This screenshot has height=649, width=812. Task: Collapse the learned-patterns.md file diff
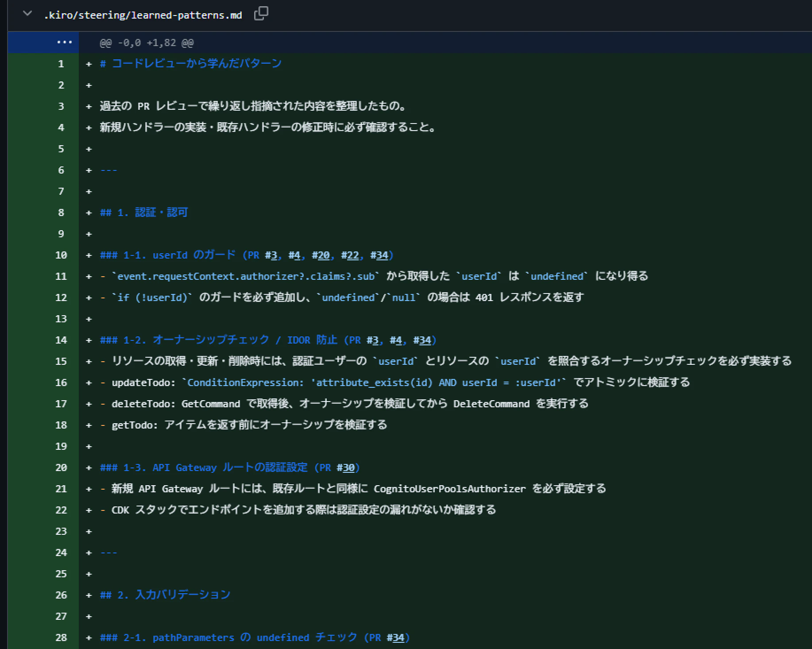pyautogui.click(x=27, y=14)
